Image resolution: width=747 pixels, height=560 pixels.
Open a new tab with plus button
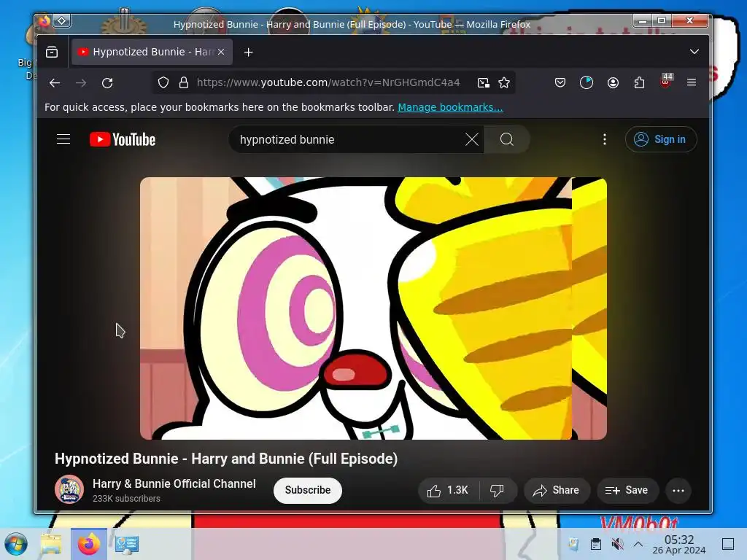pyautogui.click(x=248, y=52)
